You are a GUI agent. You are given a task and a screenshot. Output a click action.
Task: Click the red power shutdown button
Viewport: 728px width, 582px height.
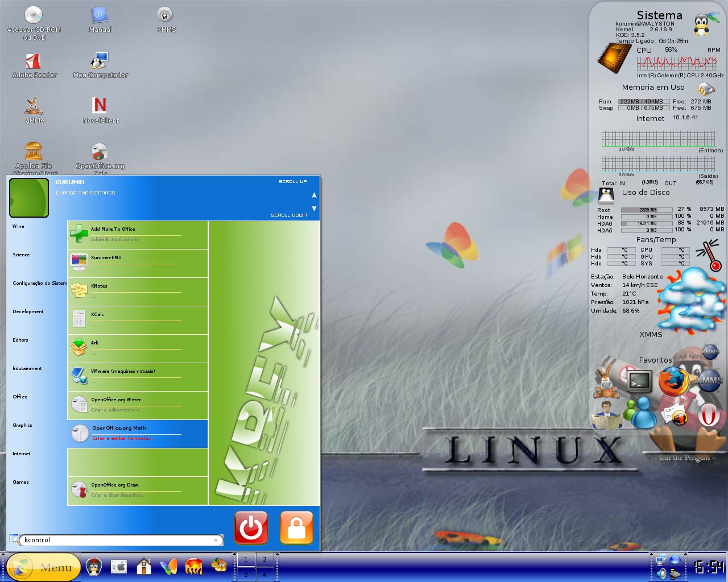pos(251,528)
